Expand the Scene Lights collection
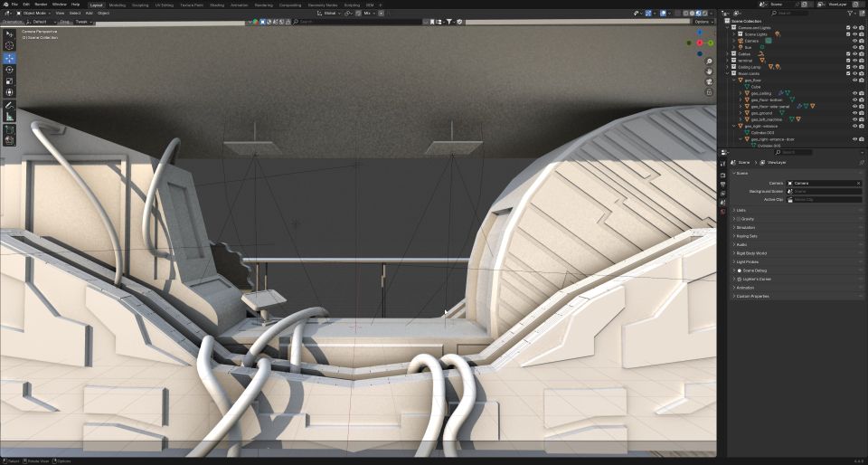Screen dimensions: 868x465 (x=734, y=34)
